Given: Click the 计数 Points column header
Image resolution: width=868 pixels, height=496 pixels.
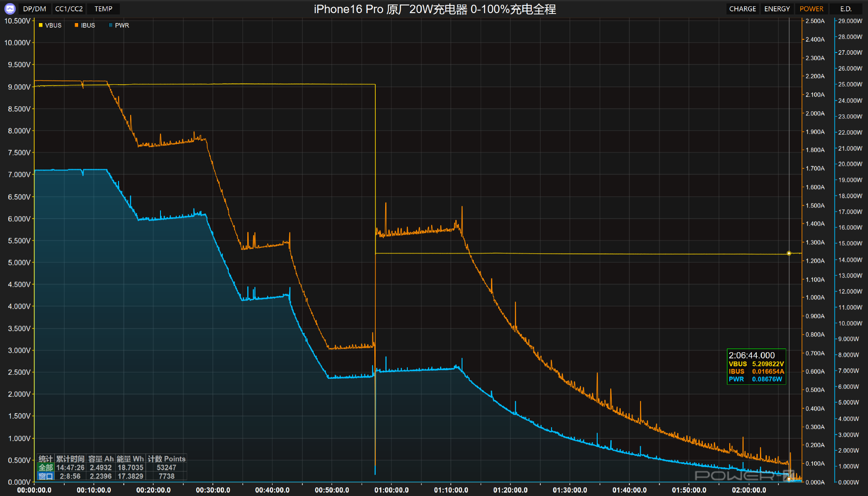Looking at the screenshot, I should (166, 459).
